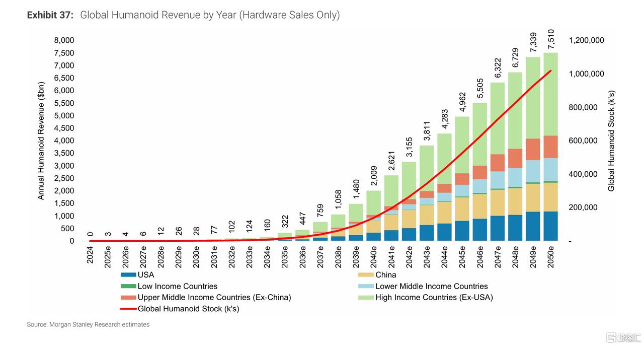Click the 2040e x-axis label
644x346 pixels.
coord(373,256)
